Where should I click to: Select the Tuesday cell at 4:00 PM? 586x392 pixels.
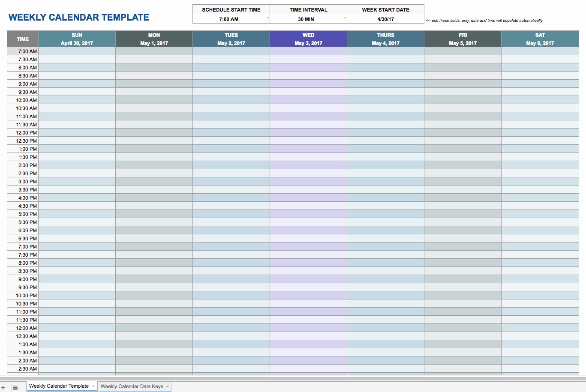pyautogui.click(x=231, y=198)
